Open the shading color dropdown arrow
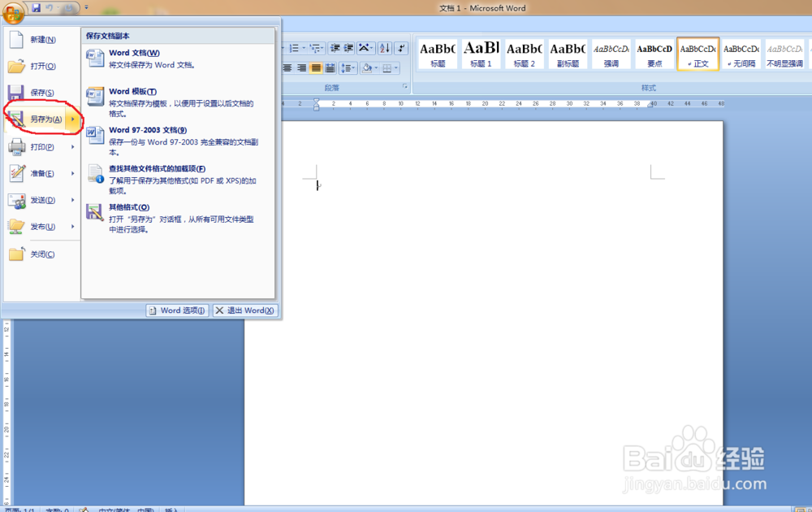 [377, 68]
